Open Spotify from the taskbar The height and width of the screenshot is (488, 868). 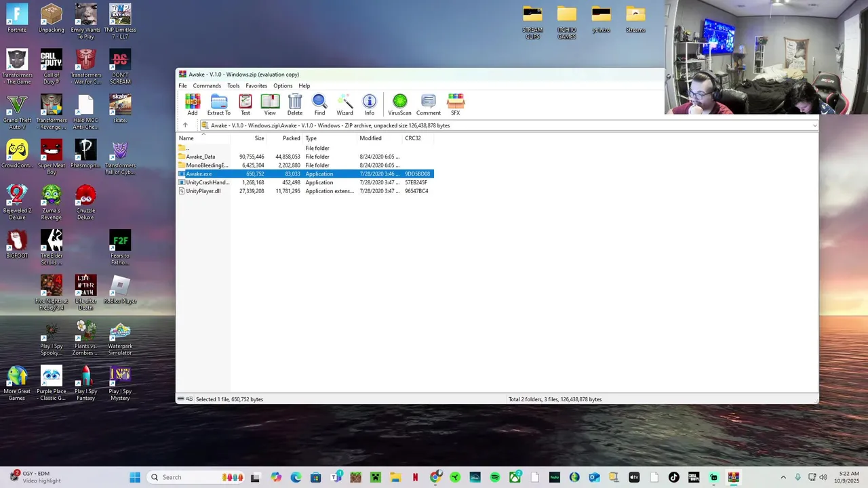point(495,477)
